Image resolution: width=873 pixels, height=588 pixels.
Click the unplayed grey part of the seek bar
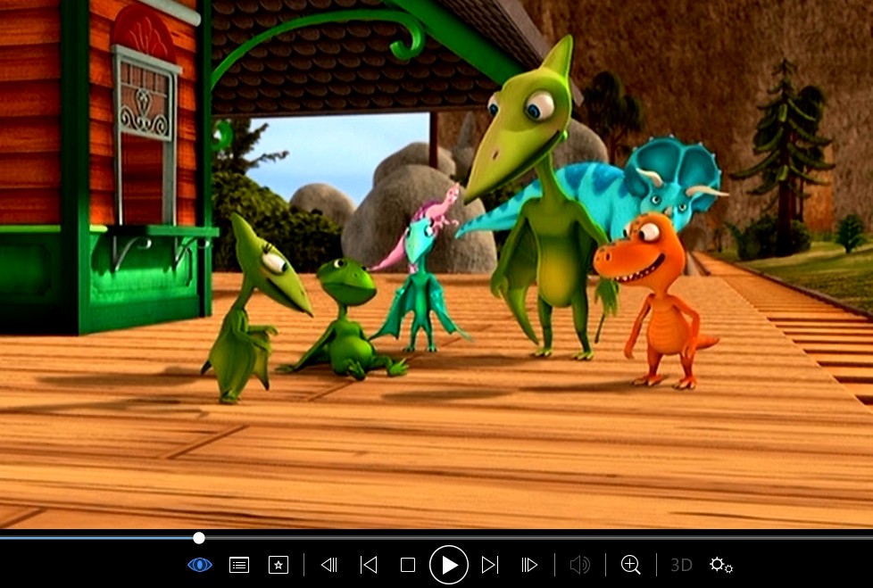click(x=538, y=538)
